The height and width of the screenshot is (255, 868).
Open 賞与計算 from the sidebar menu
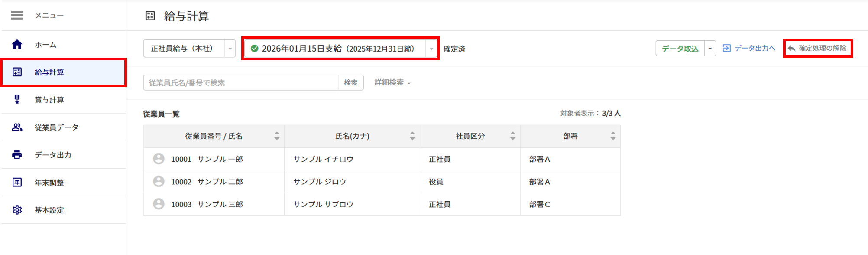tap(49, 100)
